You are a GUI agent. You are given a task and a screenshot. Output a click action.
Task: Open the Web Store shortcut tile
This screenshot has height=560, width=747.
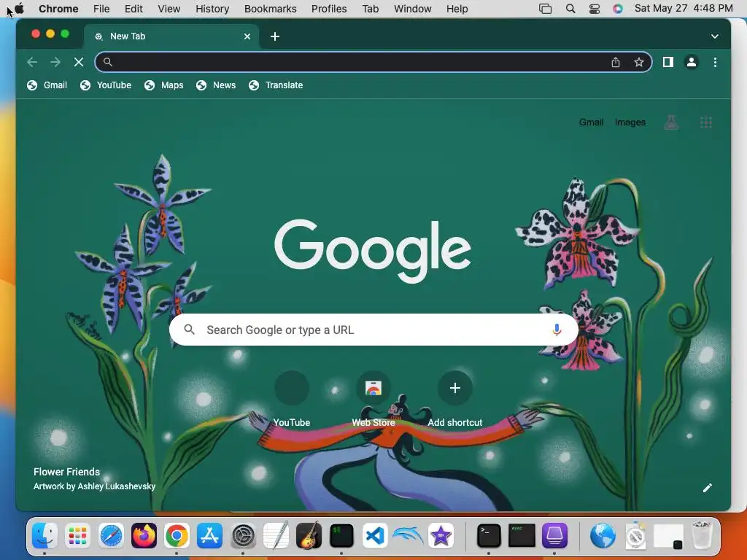point(373,399)
